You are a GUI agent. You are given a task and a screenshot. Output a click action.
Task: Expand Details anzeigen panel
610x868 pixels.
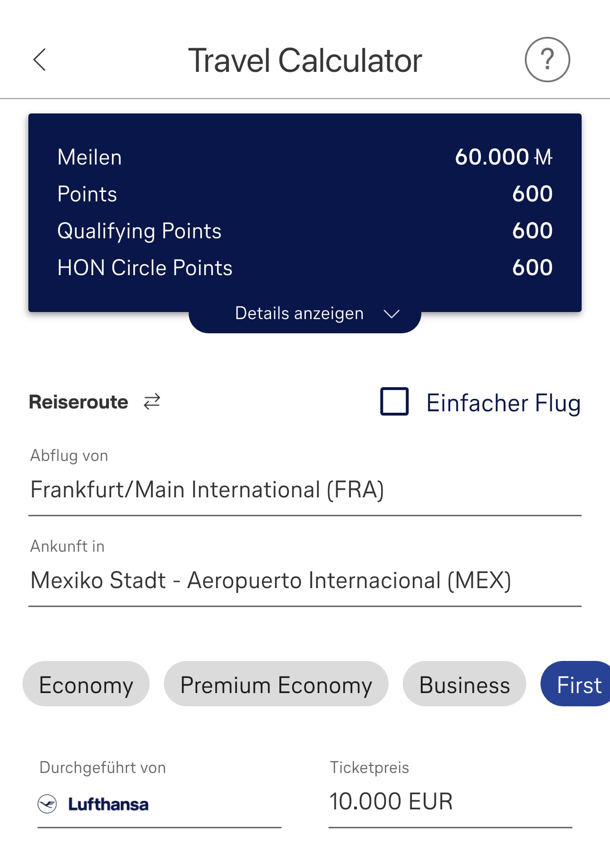[x=300, y=313]
